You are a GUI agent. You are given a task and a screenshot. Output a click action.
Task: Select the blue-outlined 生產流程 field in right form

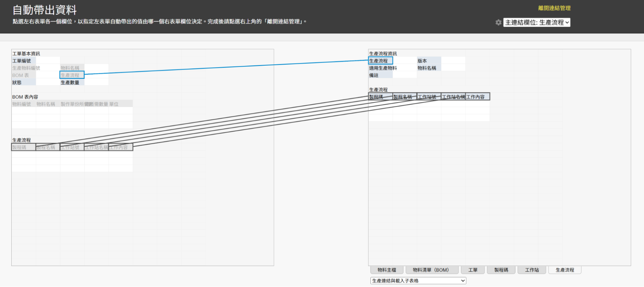click(380, 61)
